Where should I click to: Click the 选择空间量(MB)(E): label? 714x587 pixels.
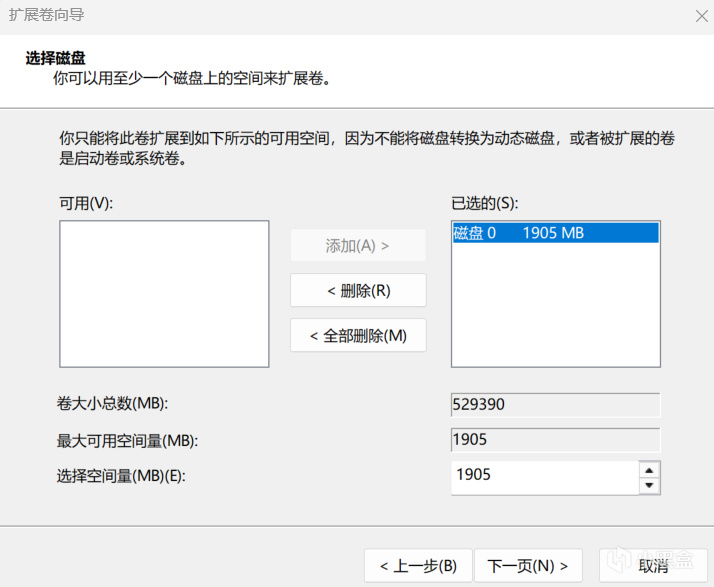pos(121,476)
